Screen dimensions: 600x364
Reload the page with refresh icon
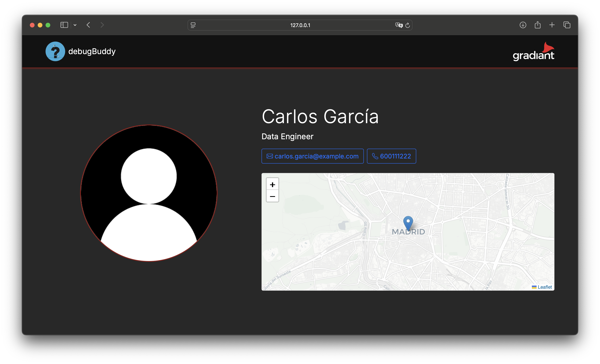click(x=408, y=25)
